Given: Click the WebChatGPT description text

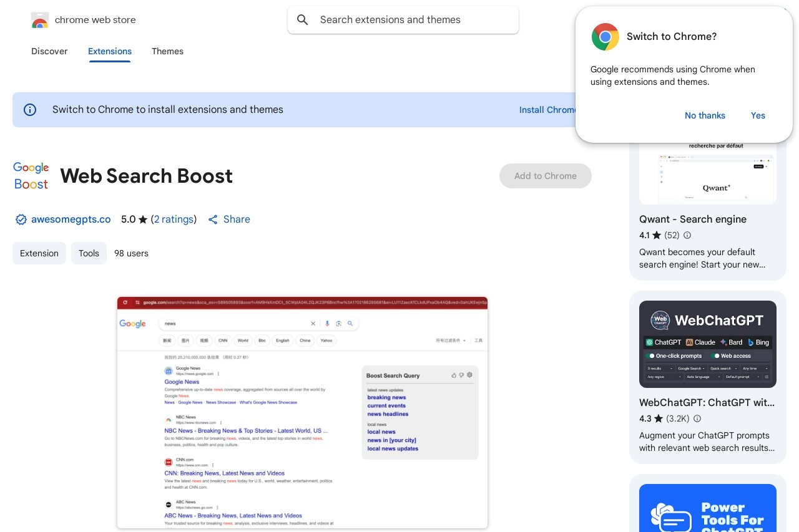Looking at the screenshot, I should click(707, 442).
